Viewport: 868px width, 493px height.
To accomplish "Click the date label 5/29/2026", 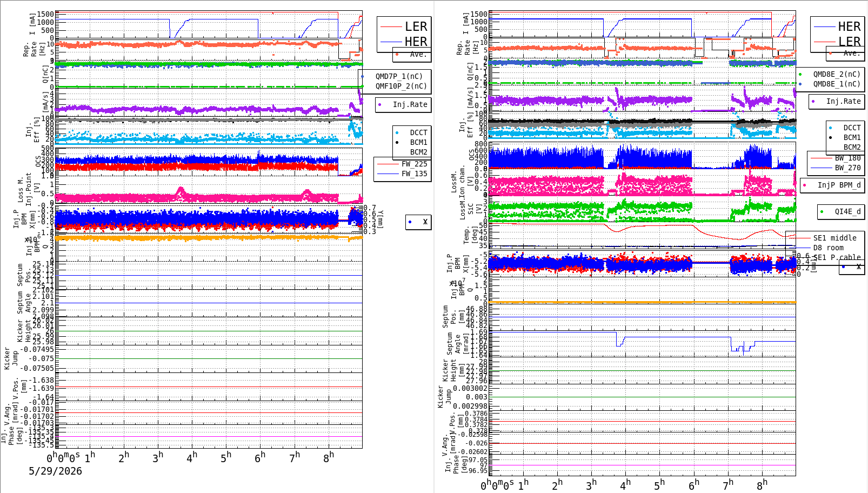I will 55,471.
